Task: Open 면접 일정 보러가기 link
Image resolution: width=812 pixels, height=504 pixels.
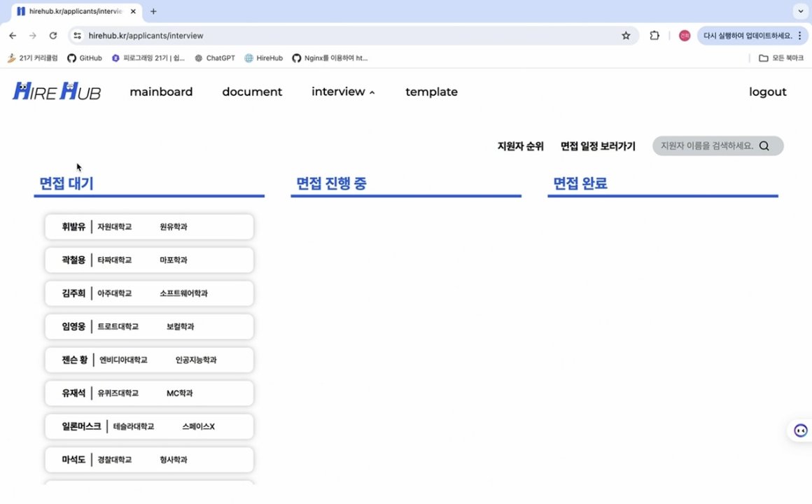Action: pyautogui.click(x=598, y=146)
